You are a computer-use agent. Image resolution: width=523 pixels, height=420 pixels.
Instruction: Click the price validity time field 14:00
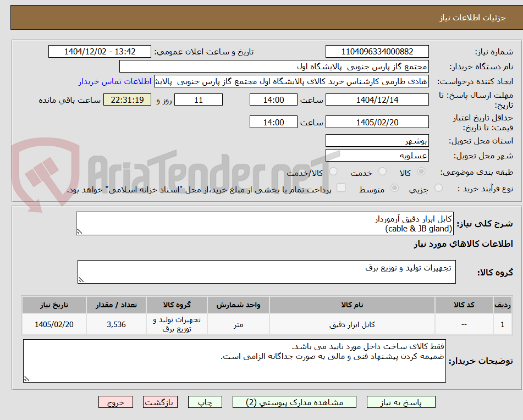pos(273,122)
